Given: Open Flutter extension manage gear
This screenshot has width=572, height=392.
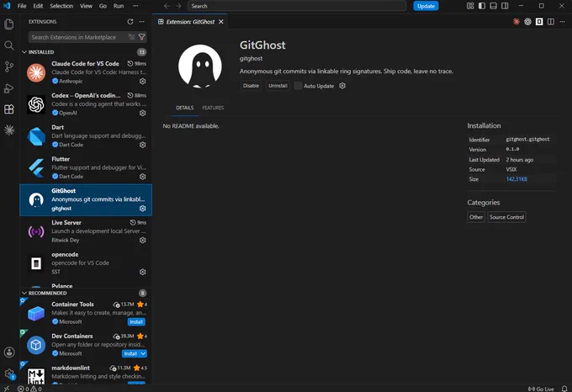Looking at the screenshot, I should click(x=143, y=177).
